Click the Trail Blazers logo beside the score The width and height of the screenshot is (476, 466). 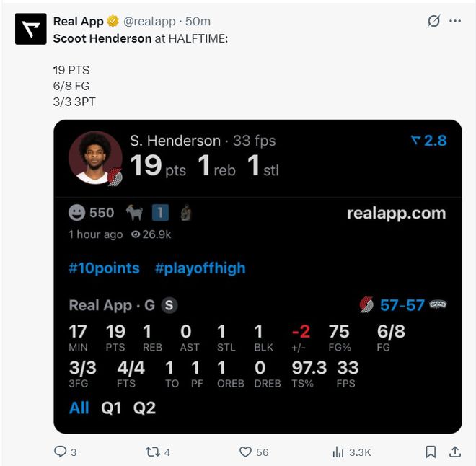(x=366, y=305)
